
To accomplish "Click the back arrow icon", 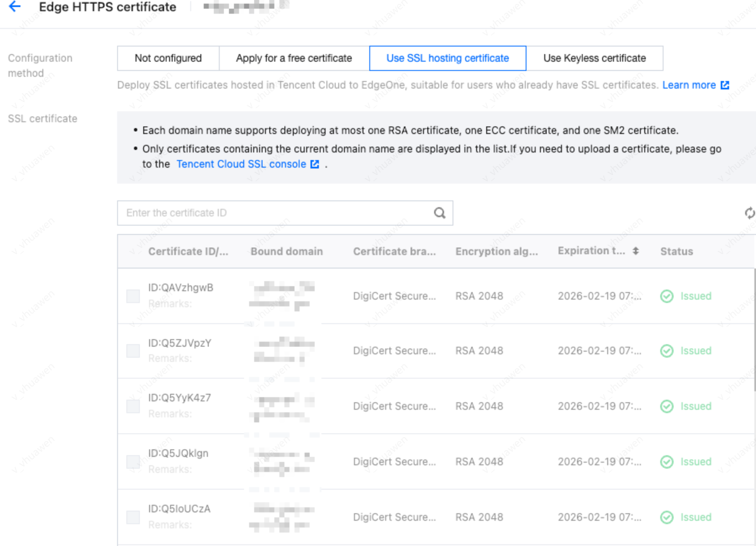I will tap(15, 7).
